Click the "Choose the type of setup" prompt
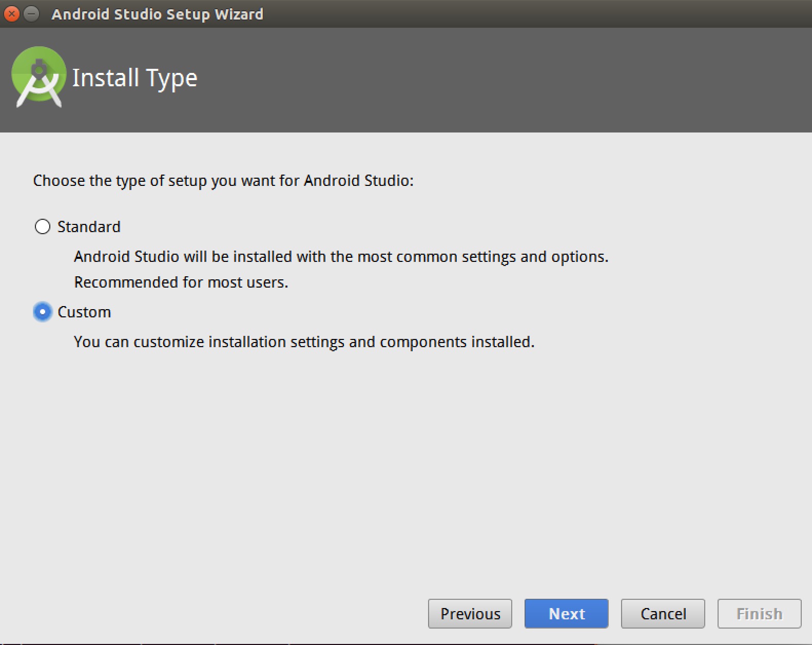This screenshot has height=645, width=812. click(x=223, y=181)
